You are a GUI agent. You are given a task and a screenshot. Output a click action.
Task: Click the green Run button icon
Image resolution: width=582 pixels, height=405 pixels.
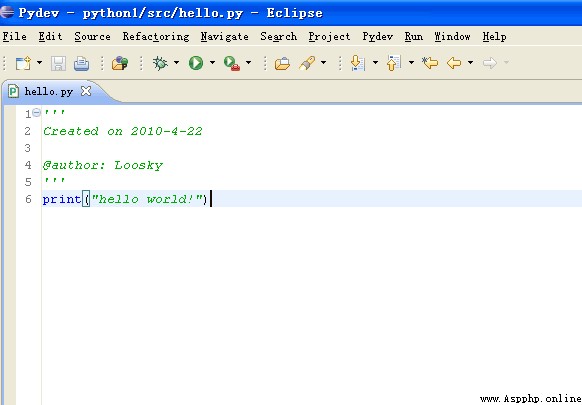pos(196,63)
